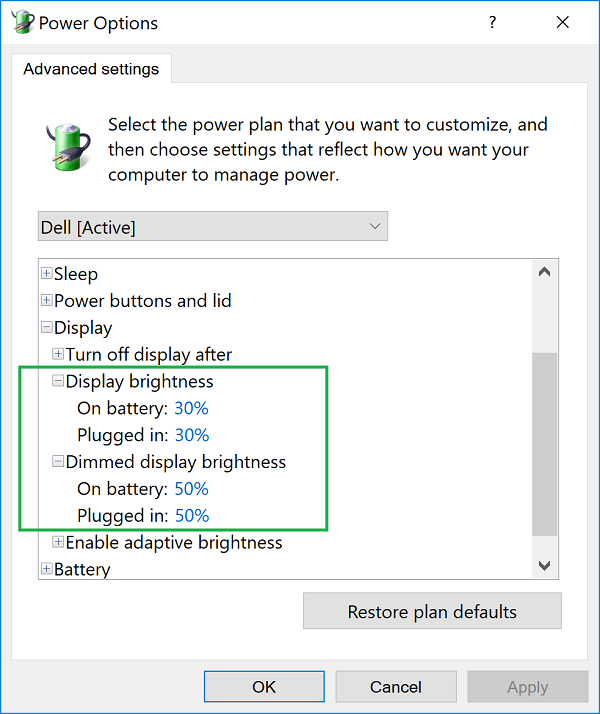This screenshot has width=600, height=714.
Task: Expand Turn off display after
Action: click(58, 355)
